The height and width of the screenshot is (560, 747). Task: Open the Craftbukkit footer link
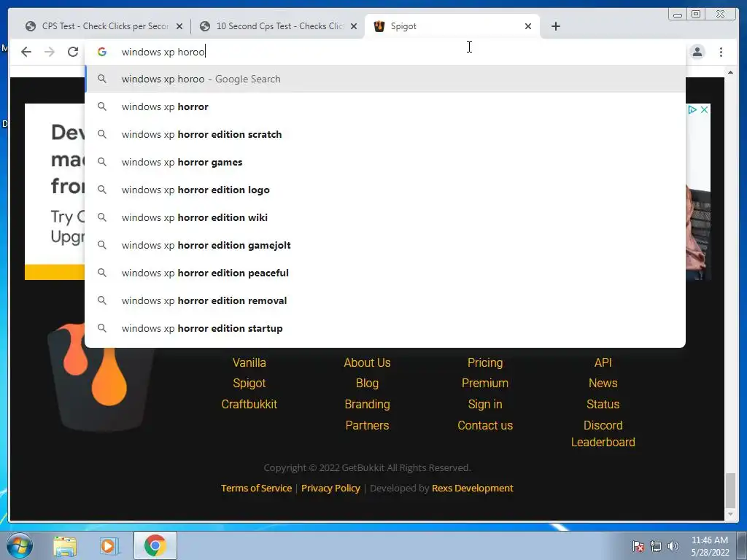coord(249,404)
